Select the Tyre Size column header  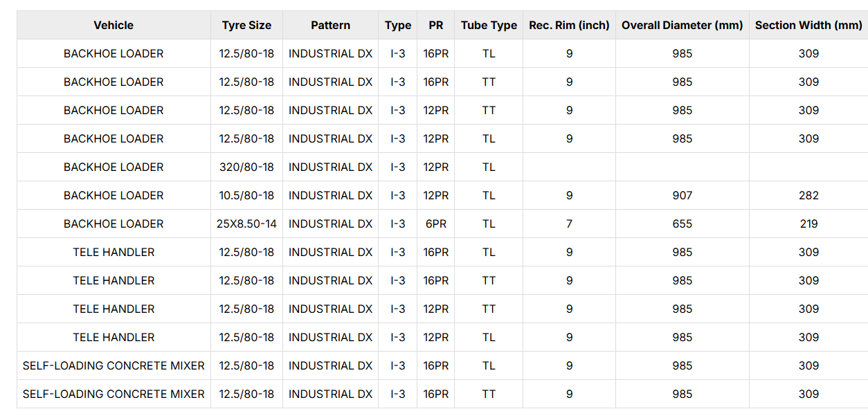(246, 25)
